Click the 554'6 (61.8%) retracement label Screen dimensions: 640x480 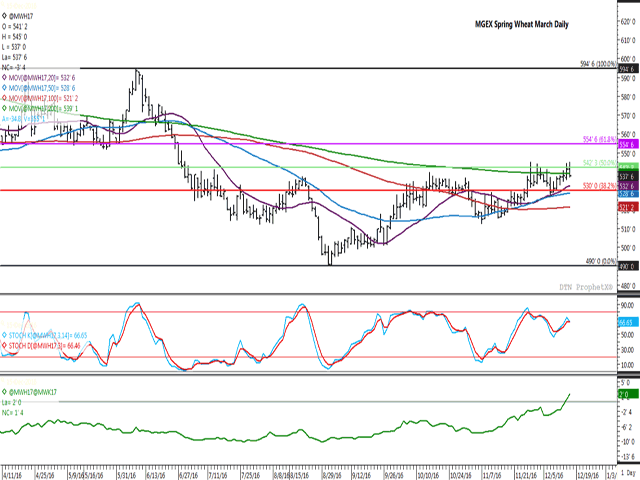[600, 139]
